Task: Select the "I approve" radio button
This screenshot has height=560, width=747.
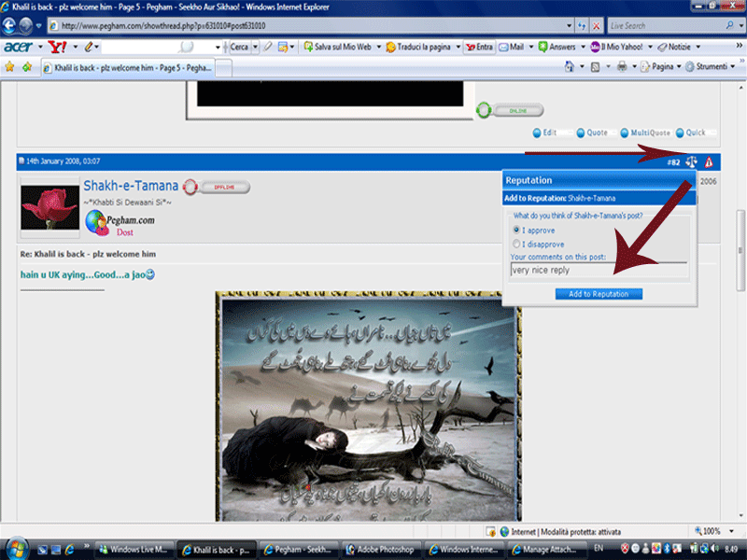Action: (x=516, y=230)
